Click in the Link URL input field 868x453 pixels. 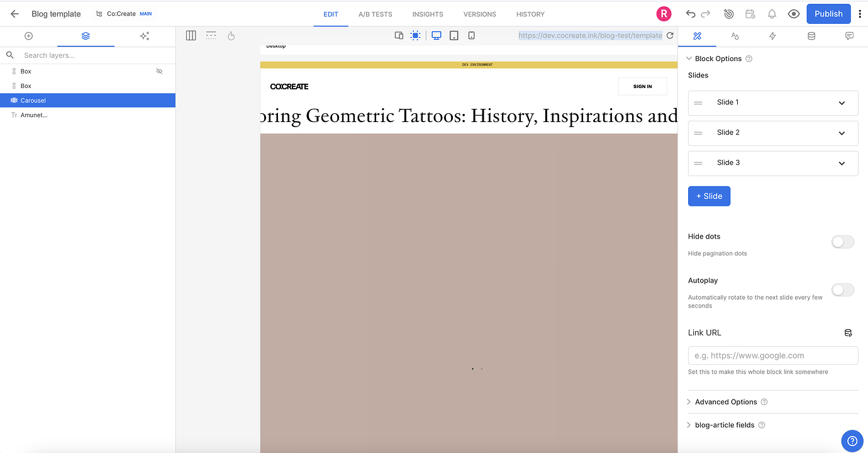(x=772, y=355)
